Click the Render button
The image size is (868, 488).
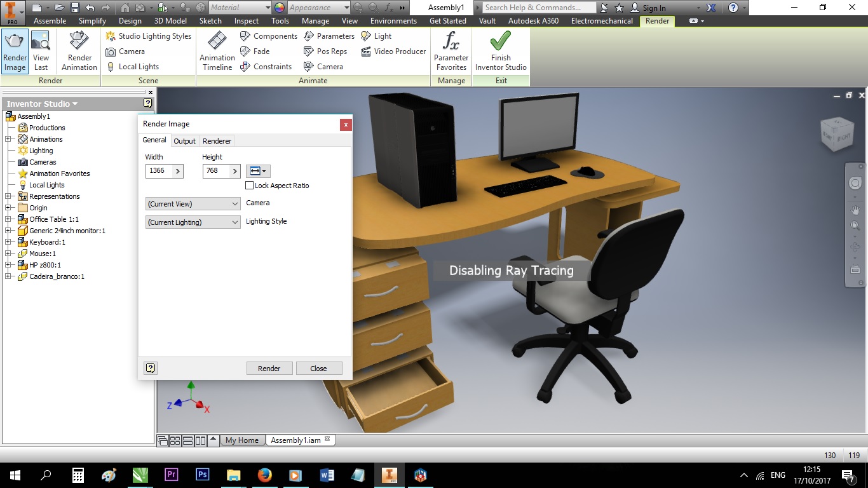[x=269, y=369]
